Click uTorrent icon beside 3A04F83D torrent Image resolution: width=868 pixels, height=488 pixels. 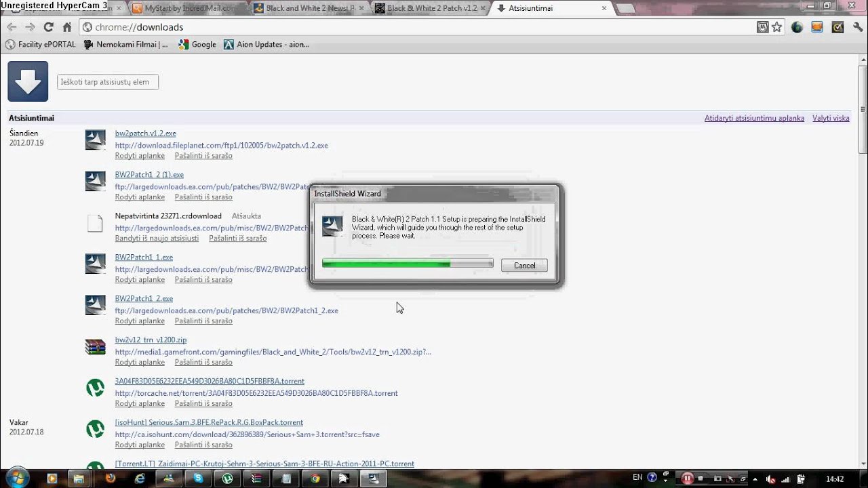[95, 388]
